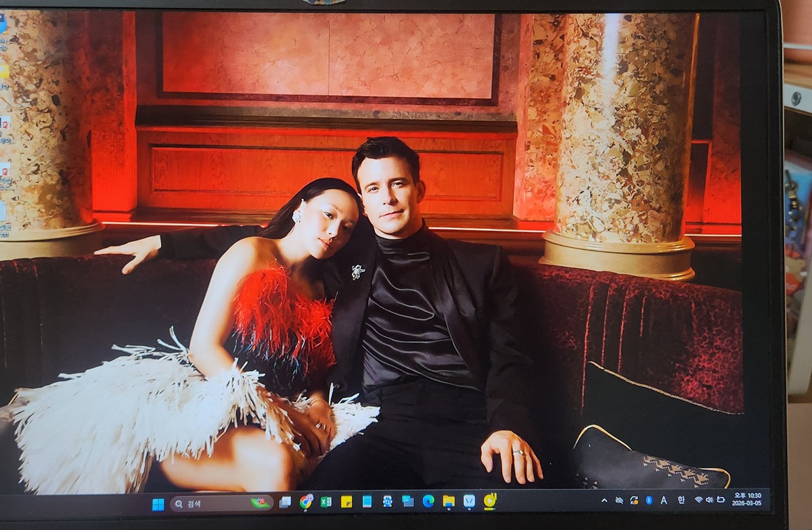Open the Bluetooth tray icon
This screenshot has height=530, width=812.
coord(648,500)
